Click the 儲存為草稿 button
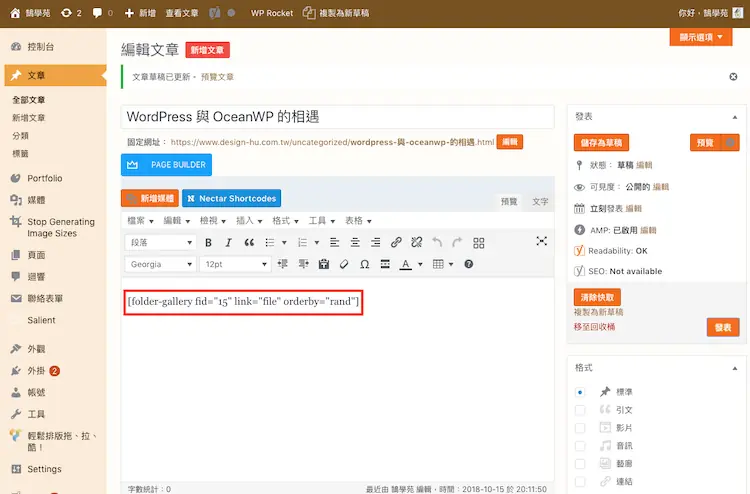 tap(601, 143)
